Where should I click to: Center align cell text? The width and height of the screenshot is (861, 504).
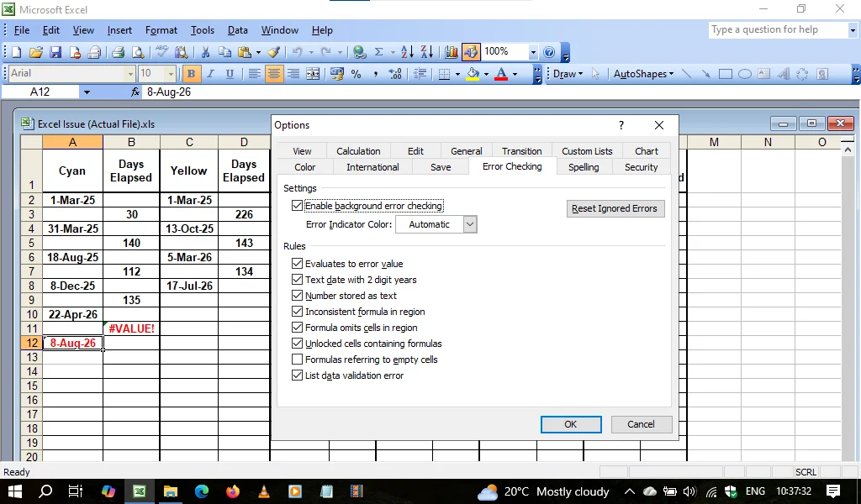pyautogui.click(x=273, y=73)
